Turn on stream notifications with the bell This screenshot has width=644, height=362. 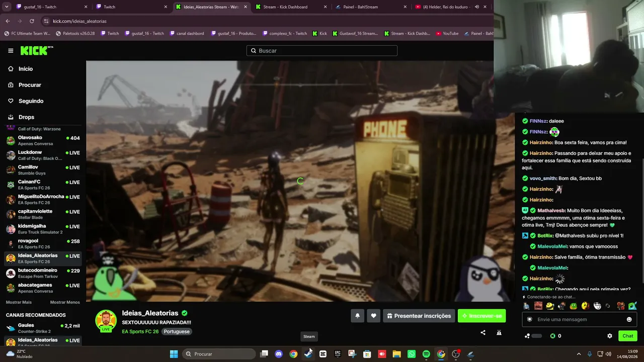[x=357, y=316]
